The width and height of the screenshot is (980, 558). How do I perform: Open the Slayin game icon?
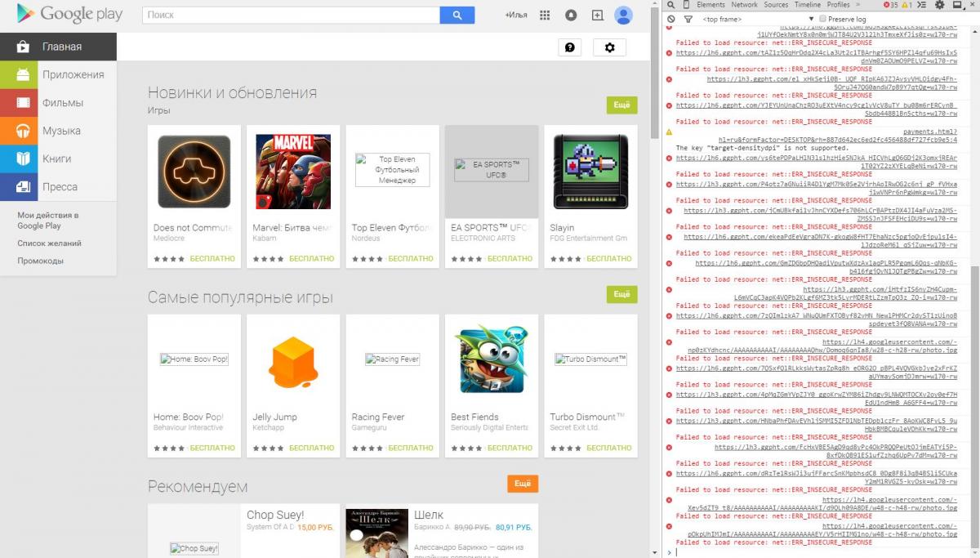click(x=590, y=172)
